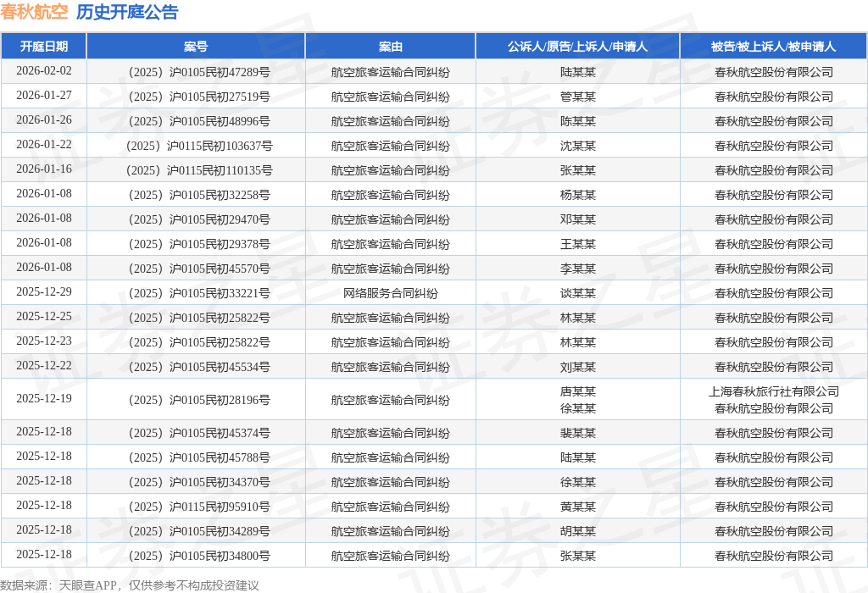
Task: Click case number 沪0115民初95910号
Action: 199,507
